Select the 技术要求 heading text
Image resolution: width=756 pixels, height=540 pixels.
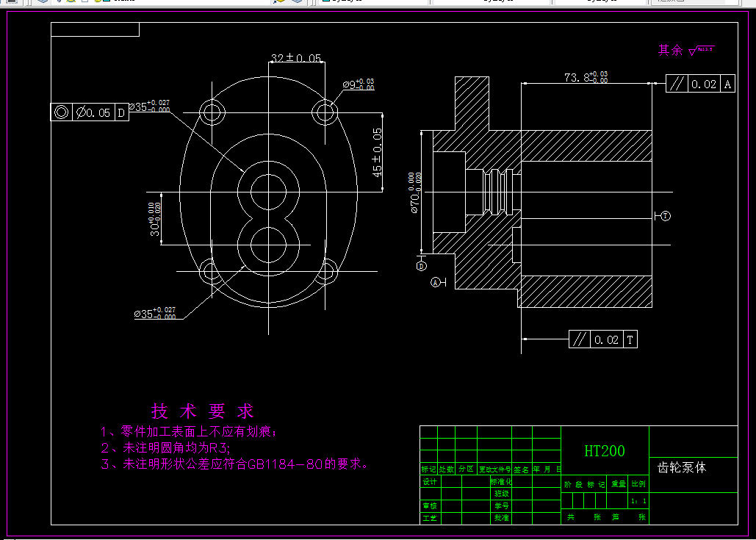[202, 411]
